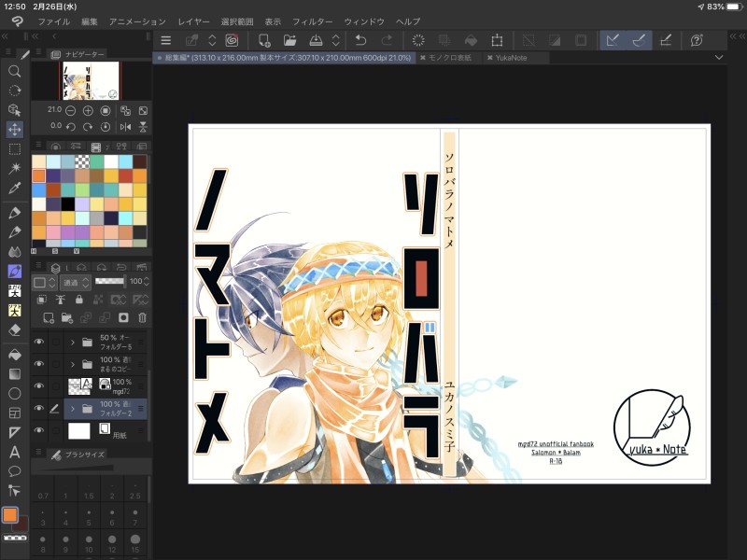Select the Ruler tool
Image resolution: width=747 pixels, height=560 pixels.
(x=14, y=432)
